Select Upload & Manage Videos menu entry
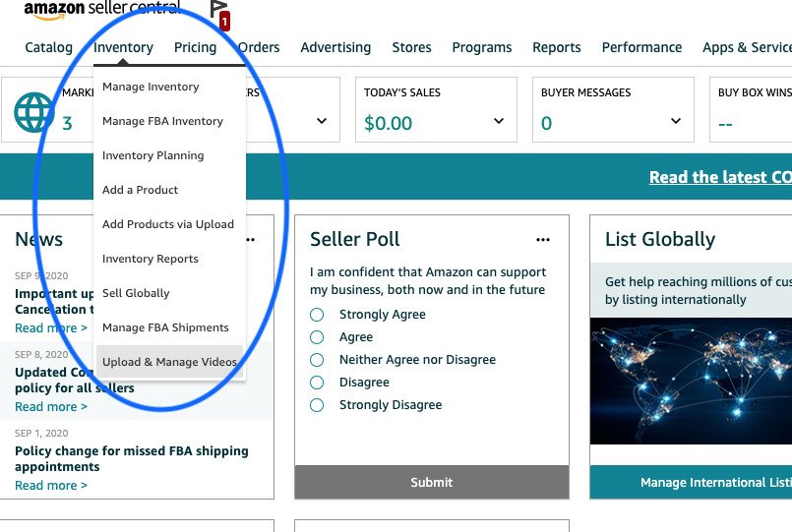The image size is (792, 532). pos(169,362)
